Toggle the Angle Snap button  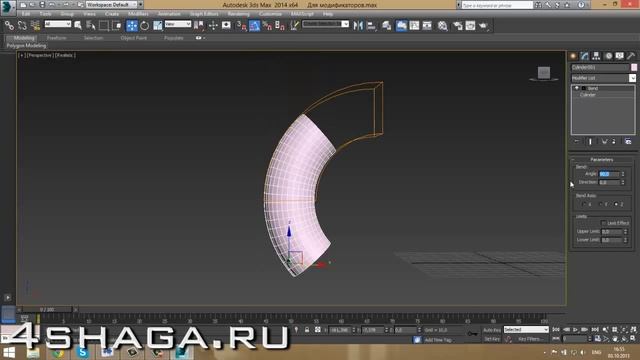pos(254,26)
